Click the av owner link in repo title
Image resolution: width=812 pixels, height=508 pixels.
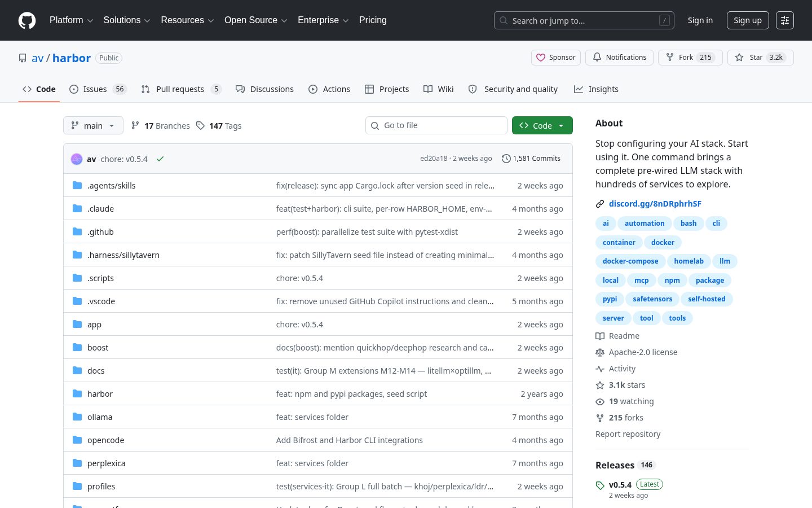(x=38, y=58)
